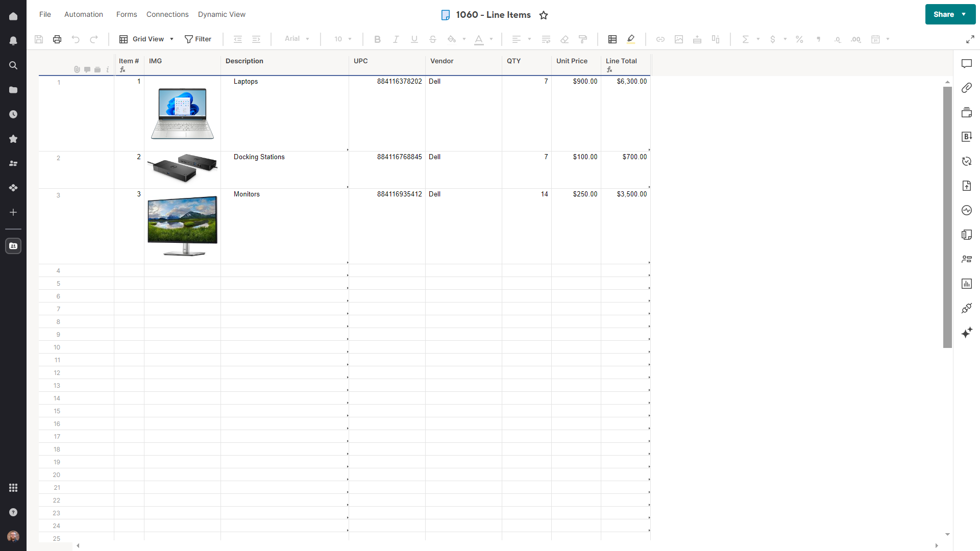View the sheet Activity Log
Viewport: 980px width, 551px height.
(x=967, y=210)
